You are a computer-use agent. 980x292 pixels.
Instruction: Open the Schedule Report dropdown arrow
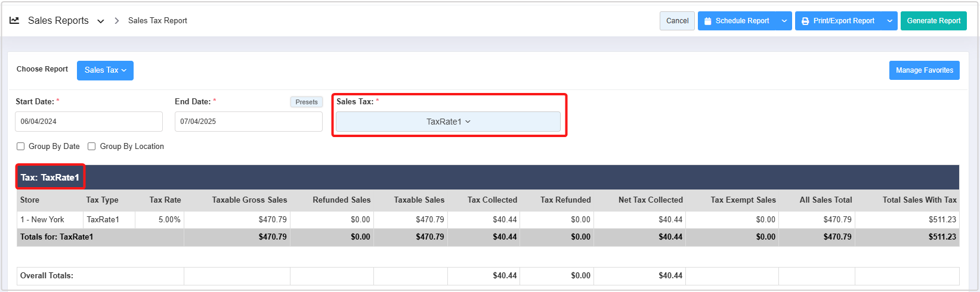coord(784,21)
